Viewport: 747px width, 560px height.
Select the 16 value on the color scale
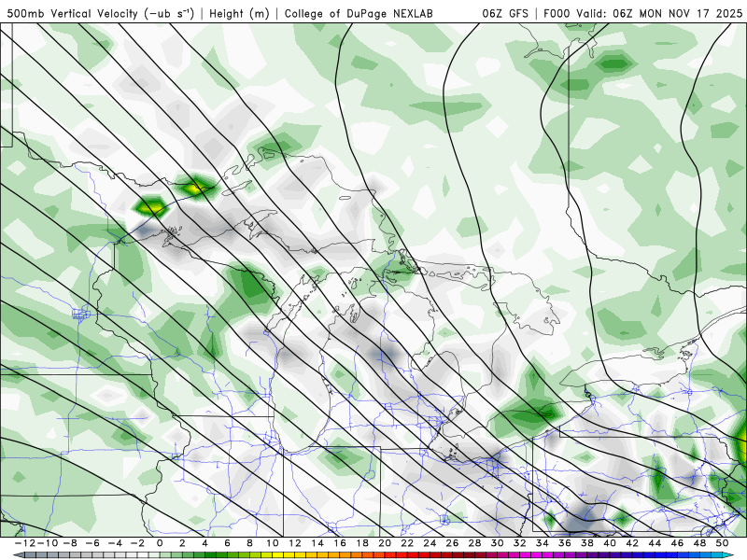[340, 543]
